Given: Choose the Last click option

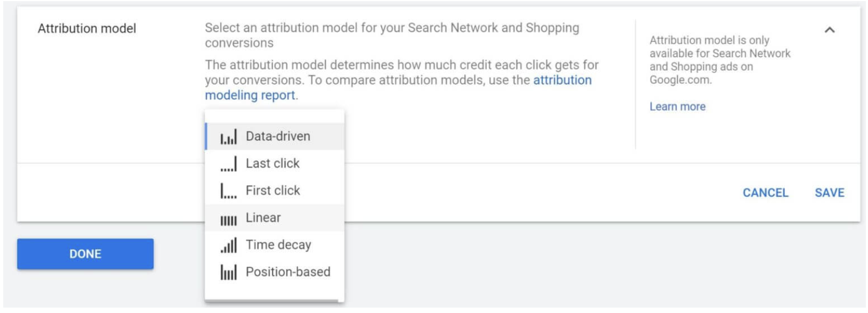Looking at the screenshot, I should (274, 164).
